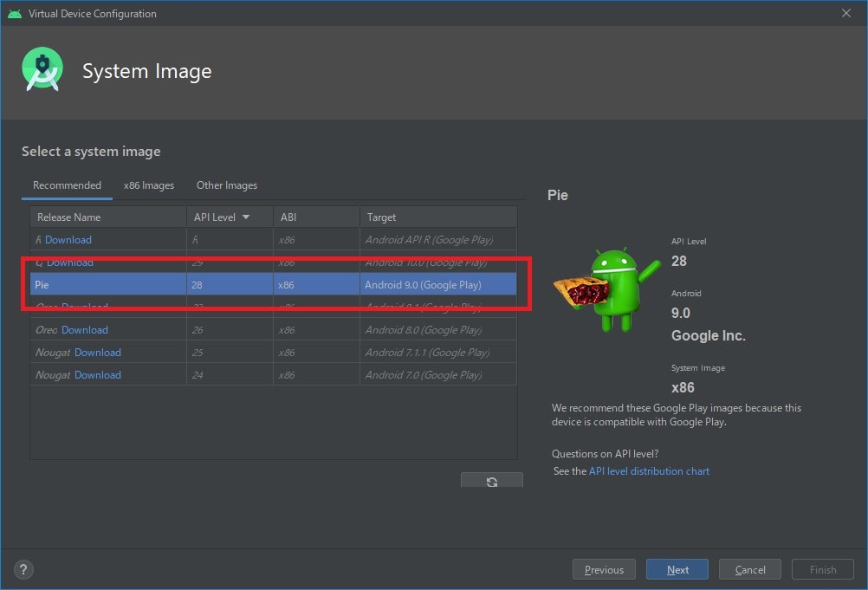
Task: Close the Virtual Device Configuration window
Action: point(845,13)
